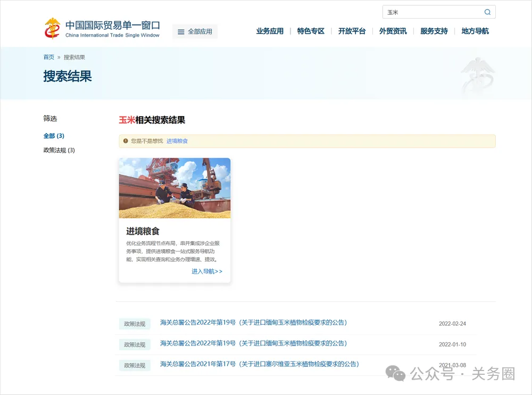Select the 政策法规 (3) filter
The width and height of the screenshot is (532, 395).
(59, 150)
